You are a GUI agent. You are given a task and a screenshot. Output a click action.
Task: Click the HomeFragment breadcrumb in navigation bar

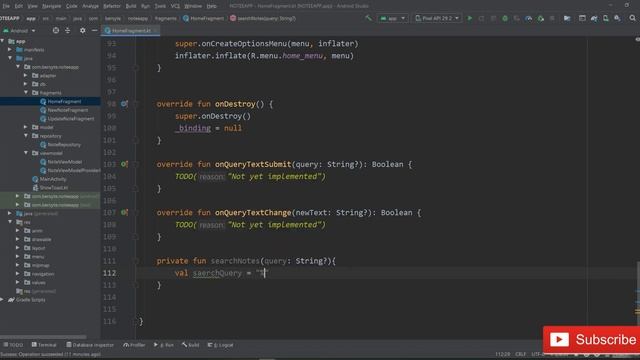coord(204,18)
